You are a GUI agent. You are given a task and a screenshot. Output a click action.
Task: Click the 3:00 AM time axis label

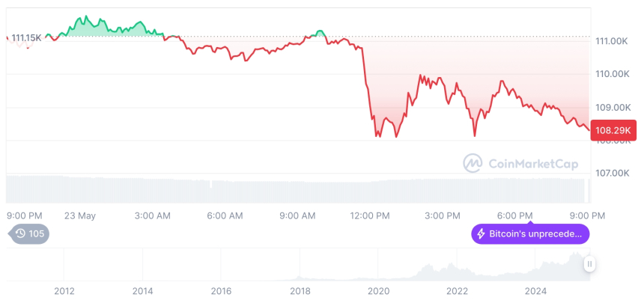[153, 215]
